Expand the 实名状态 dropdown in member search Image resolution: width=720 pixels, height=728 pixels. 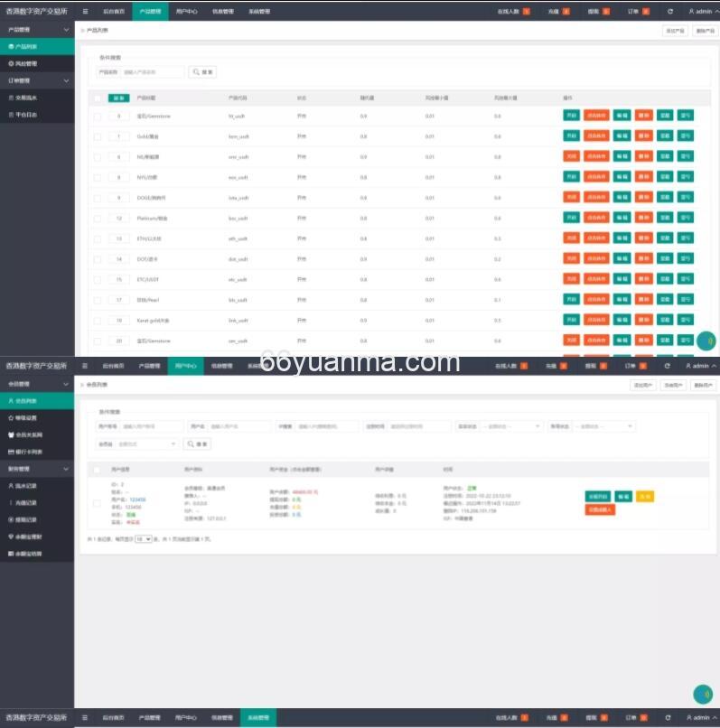coord(510,426)
